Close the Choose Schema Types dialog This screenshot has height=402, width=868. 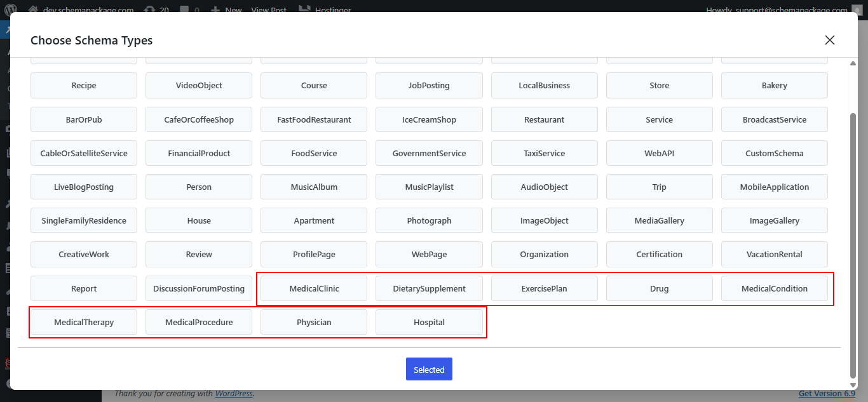829,40
